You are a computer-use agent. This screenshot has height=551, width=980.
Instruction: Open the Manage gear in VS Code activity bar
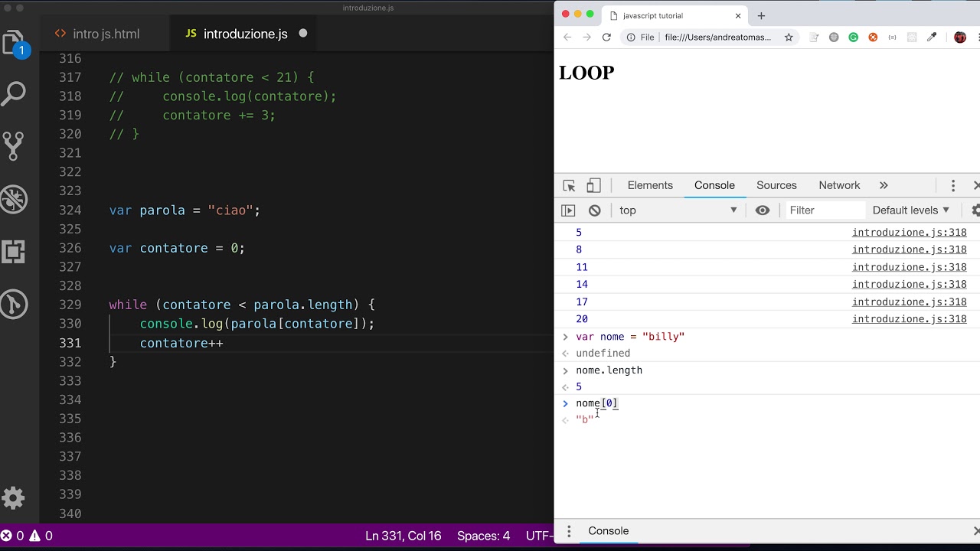(14, 497)
